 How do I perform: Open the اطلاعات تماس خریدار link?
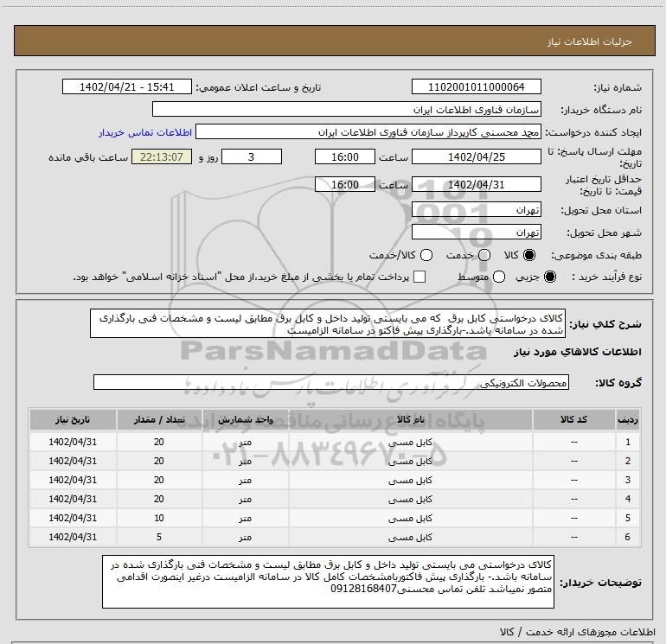coord(145,132)
